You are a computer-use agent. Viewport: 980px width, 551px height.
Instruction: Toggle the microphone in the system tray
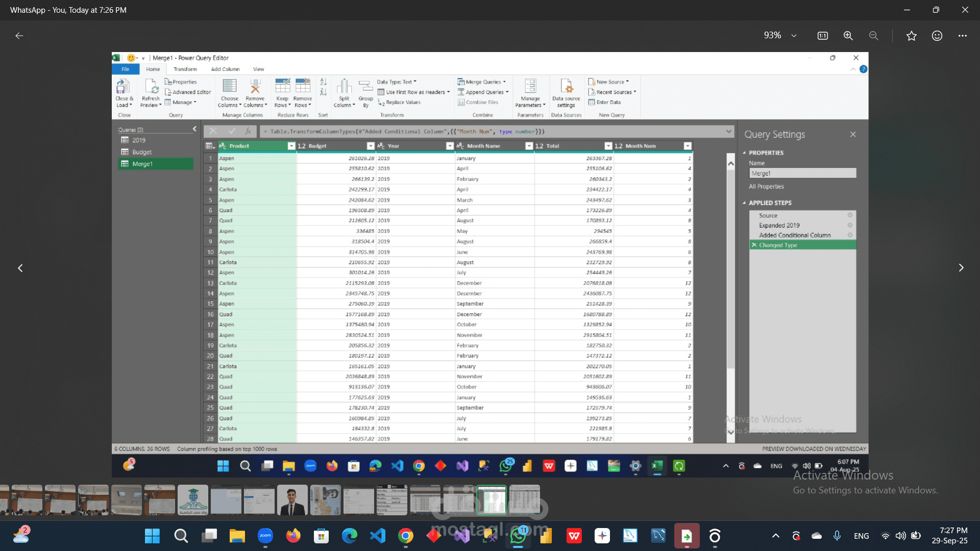[x=837, y=536]
